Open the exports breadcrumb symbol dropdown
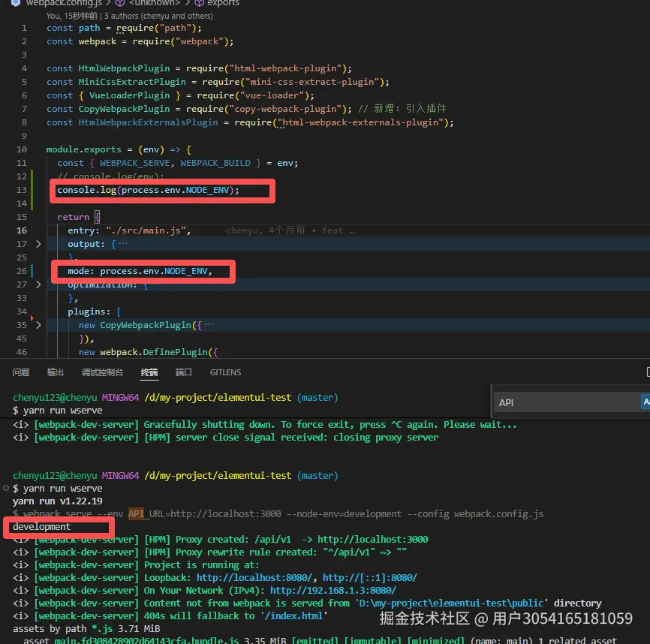Viewport: 650px width, 644px height. pyautogui.click(x=223, y=3)
